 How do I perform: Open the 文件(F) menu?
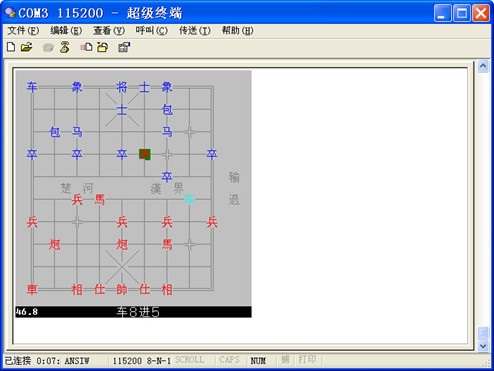tap(23, 31)
